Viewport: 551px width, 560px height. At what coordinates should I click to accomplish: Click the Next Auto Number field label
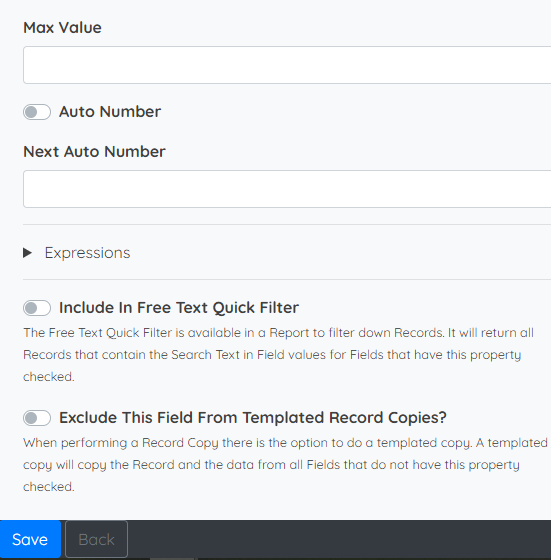pyautogui.click(x=94, y=152)
